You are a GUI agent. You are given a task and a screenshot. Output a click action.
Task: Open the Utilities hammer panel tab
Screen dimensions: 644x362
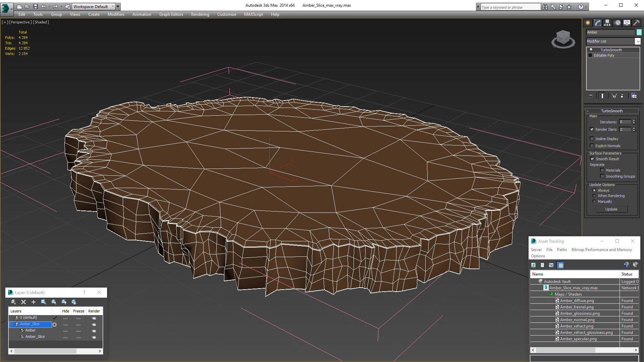(x=636, y=23)
